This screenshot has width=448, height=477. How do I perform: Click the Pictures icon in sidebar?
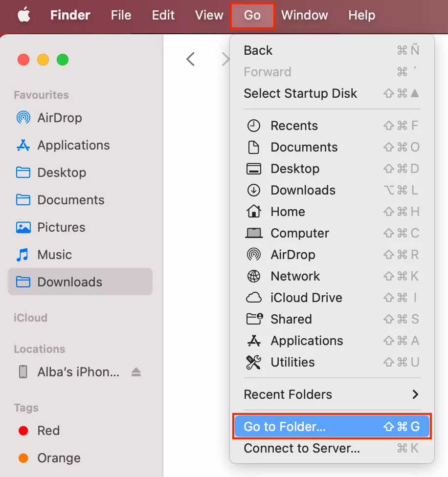pyautogui.click(x=23, y=227)
